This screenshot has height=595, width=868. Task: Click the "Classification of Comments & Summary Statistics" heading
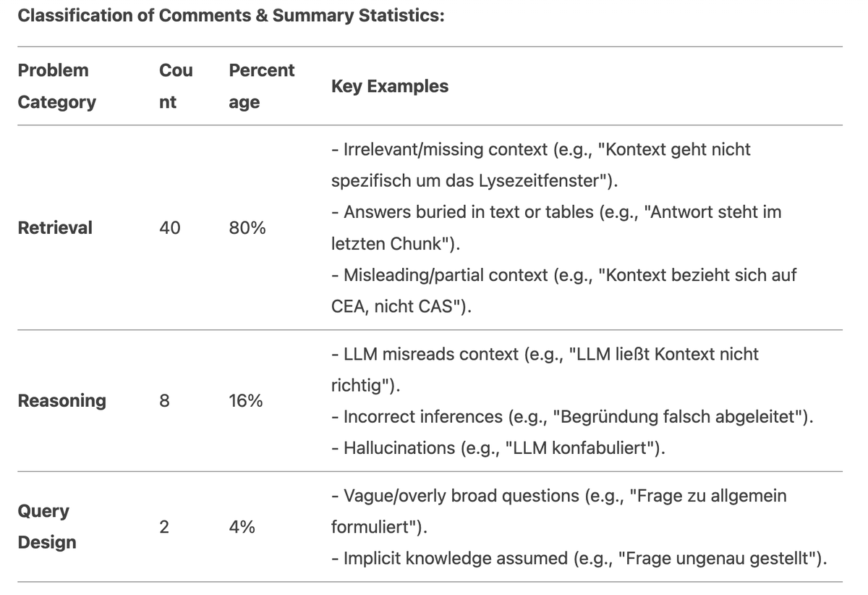pos(231,15)
